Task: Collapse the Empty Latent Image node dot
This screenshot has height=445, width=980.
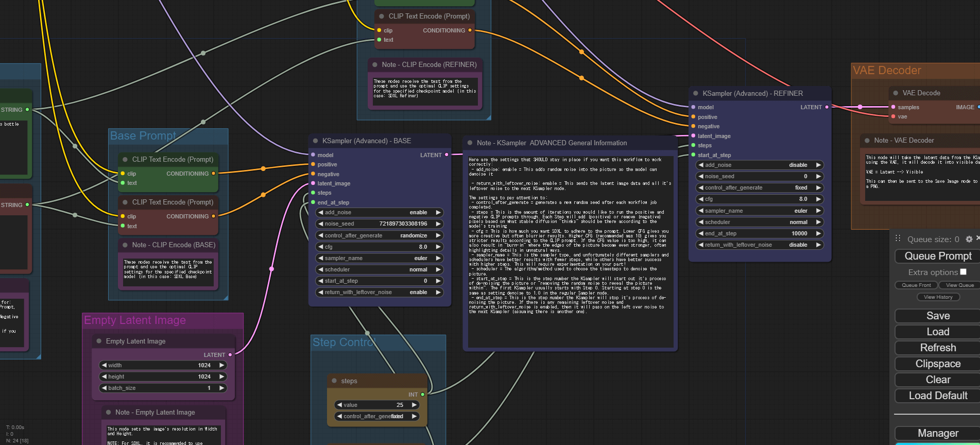Action: tap(99, 341)
